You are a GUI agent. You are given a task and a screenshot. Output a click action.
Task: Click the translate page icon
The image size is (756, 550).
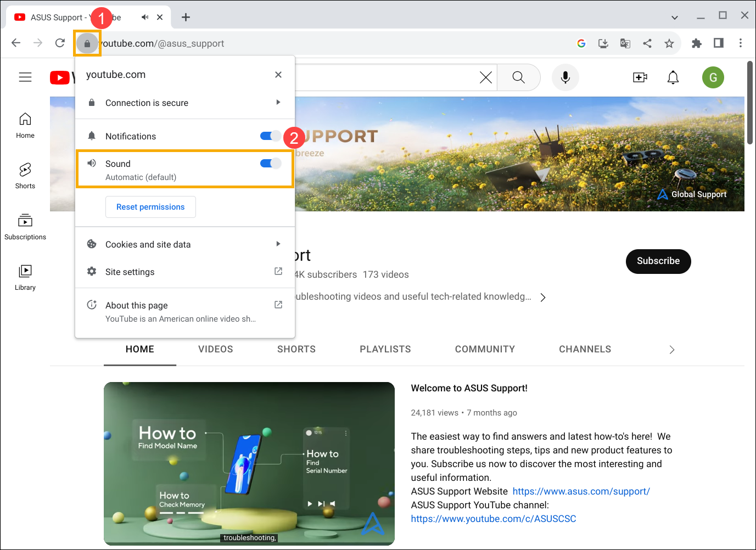(x=625, y=43)
